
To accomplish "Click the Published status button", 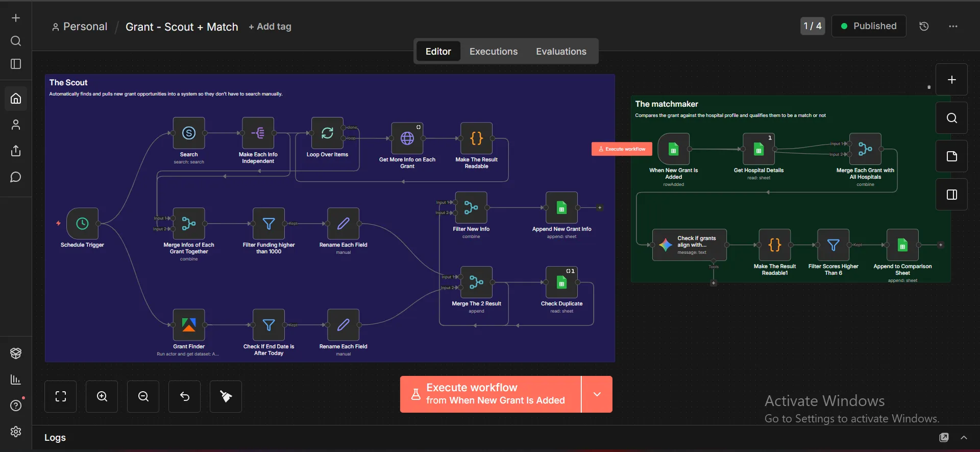I will coord(869,26).
